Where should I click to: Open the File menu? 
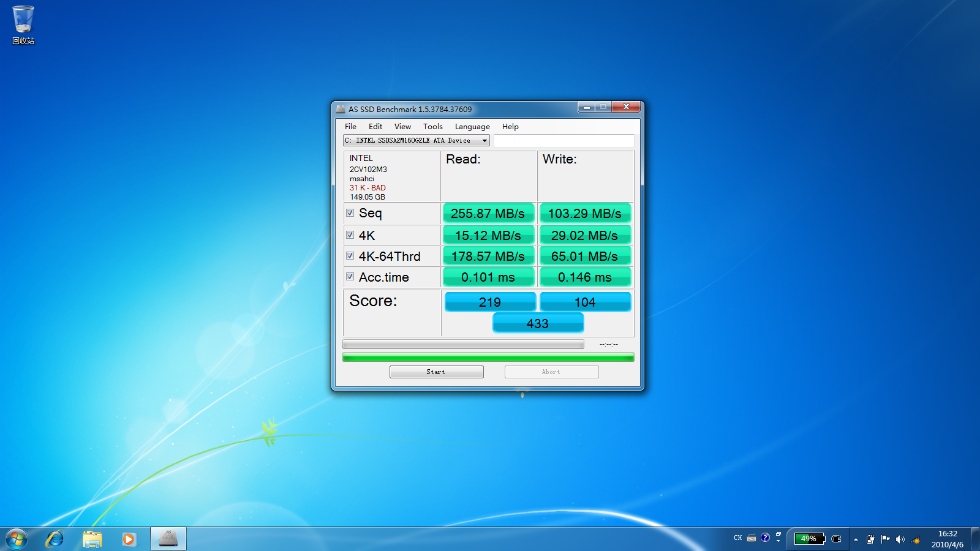pos(350,127)
